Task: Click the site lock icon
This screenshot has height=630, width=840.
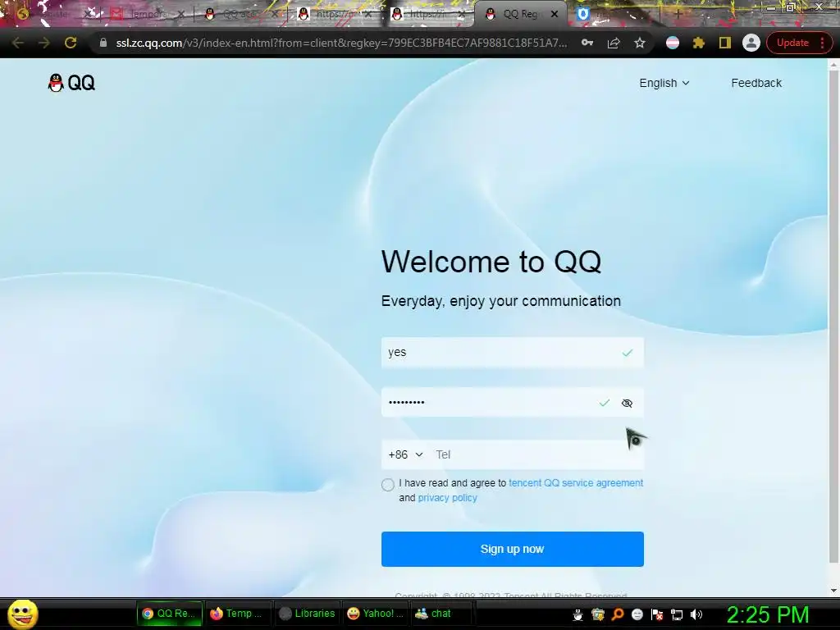Action: (103, 43)
